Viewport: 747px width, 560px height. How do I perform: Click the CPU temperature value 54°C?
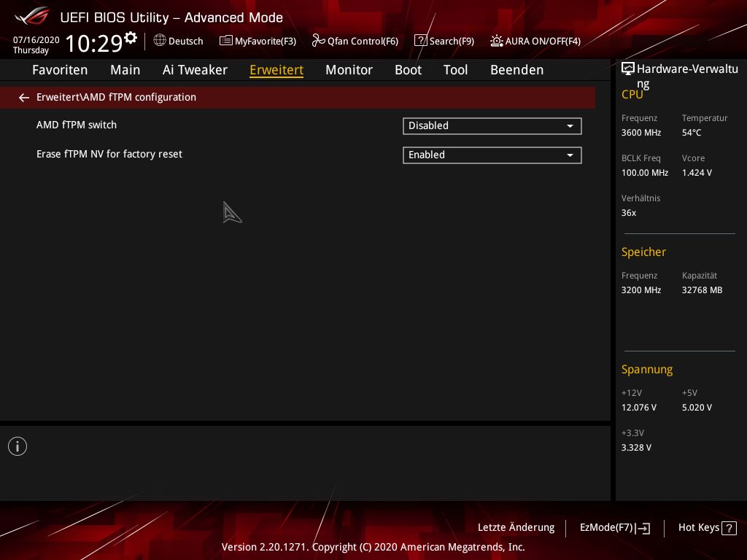tap(692, 133)
